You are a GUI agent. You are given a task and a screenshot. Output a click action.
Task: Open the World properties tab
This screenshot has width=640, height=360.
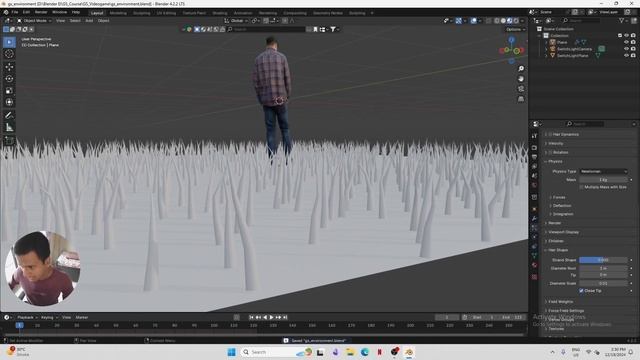pyautogui.click(x=534, y=185)
